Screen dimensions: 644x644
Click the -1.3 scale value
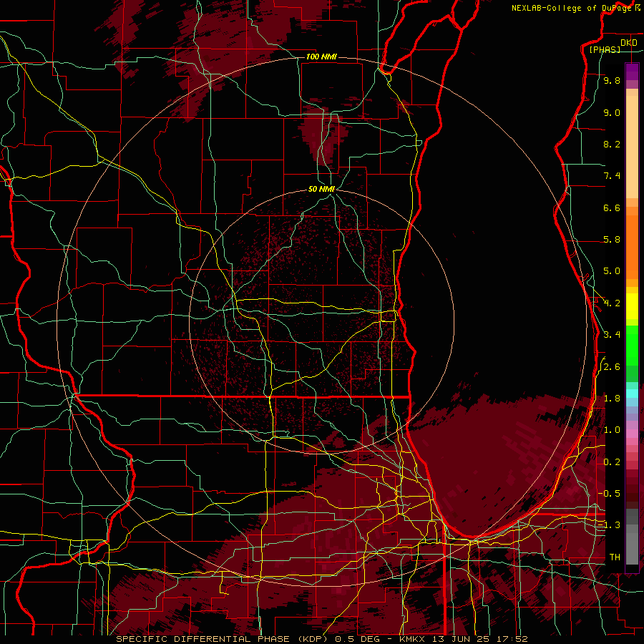point(610,526)
